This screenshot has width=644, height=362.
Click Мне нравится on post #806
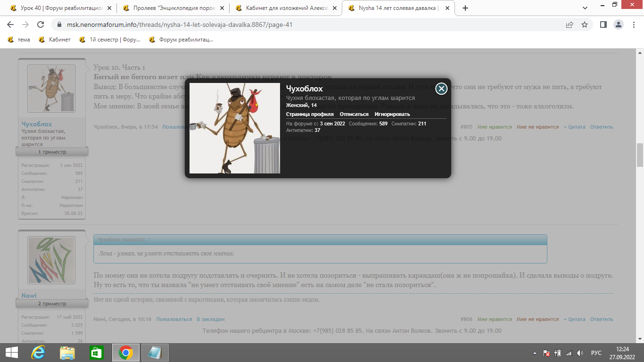point(495,319)
